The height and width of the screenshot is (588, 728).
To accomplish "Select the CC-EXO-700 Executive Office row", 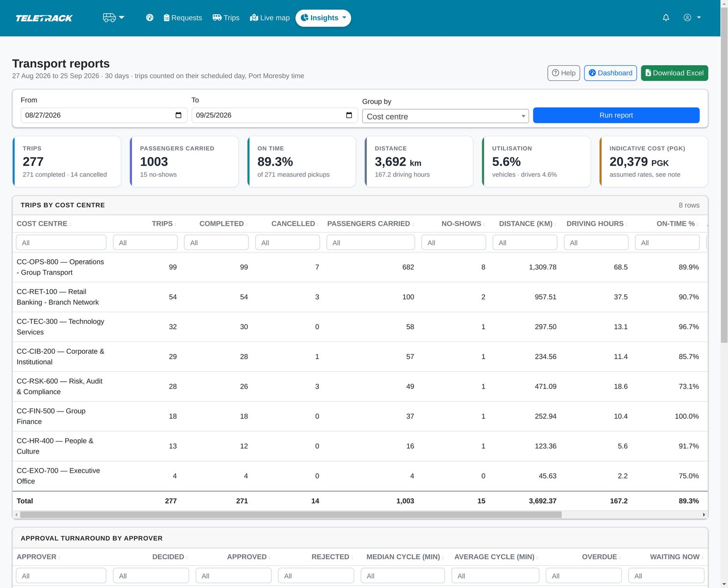I will (360, 476).
